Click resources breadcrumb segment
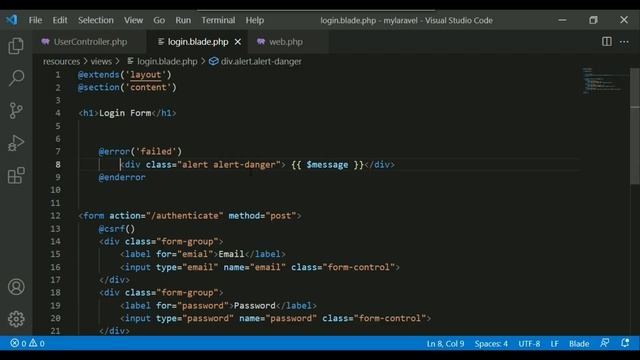Screen dimensions: 640x360 coord(62,62)
